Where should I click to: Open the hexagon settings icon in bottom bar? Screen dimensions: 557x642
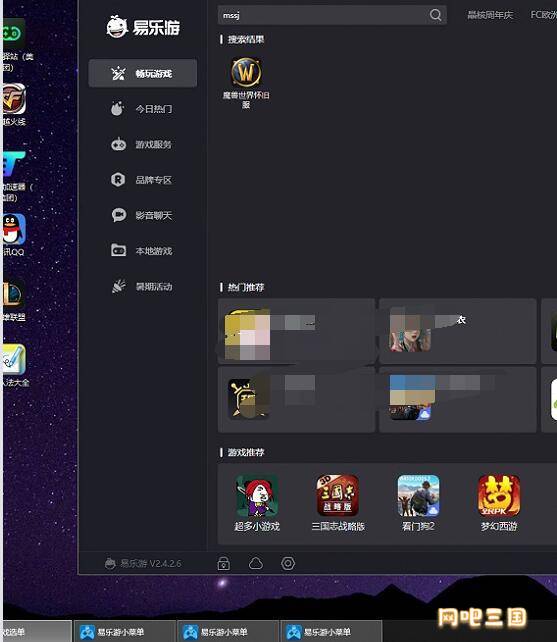click(288, 563)
